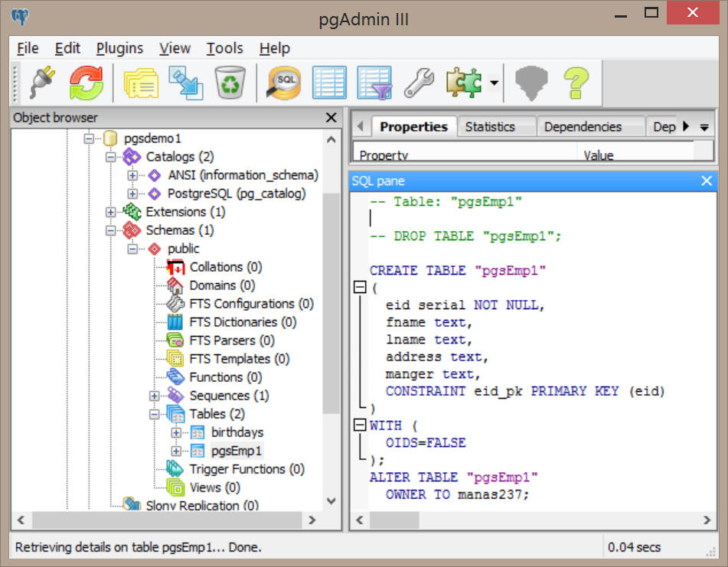Click the FTS Parsers node icon

175,341
